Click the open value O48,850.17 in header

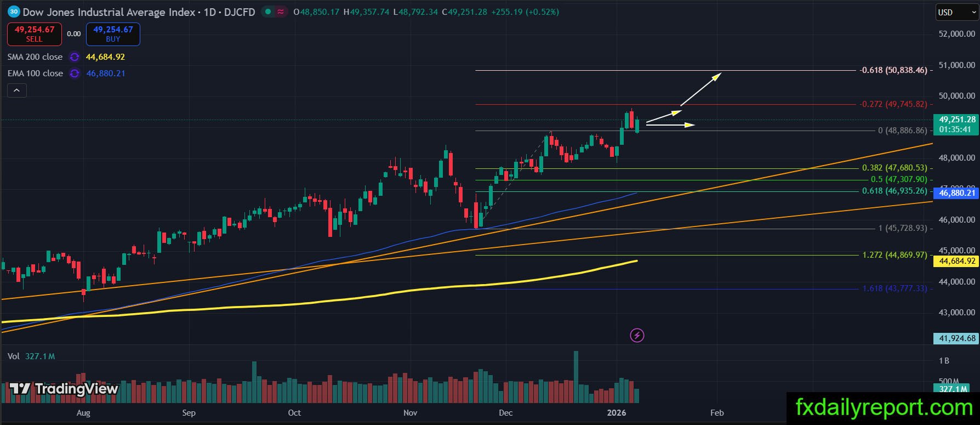(x=316, y=12)
